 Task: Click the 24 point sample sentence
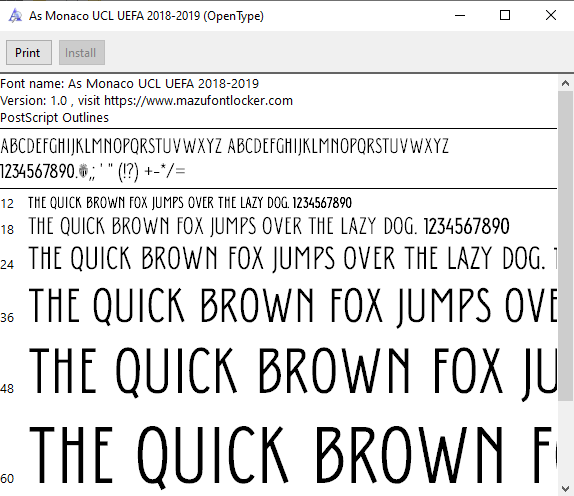292,258
